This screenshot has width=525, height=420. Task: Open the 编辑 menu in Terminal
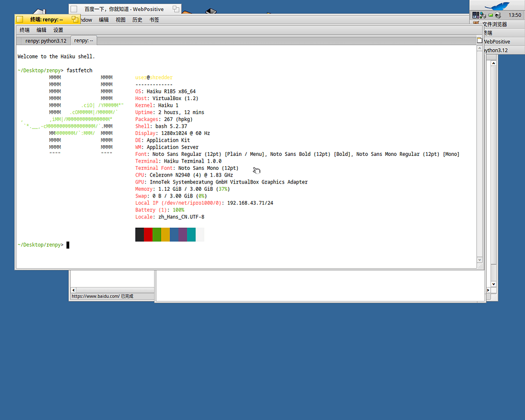point(41,30)
